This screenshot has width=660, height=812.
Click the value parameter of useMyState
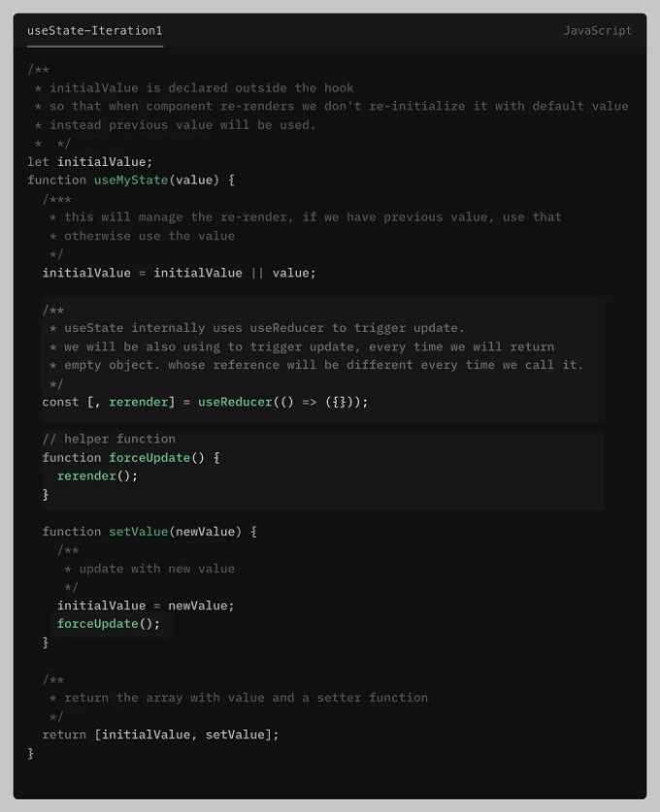coord(194,180)
